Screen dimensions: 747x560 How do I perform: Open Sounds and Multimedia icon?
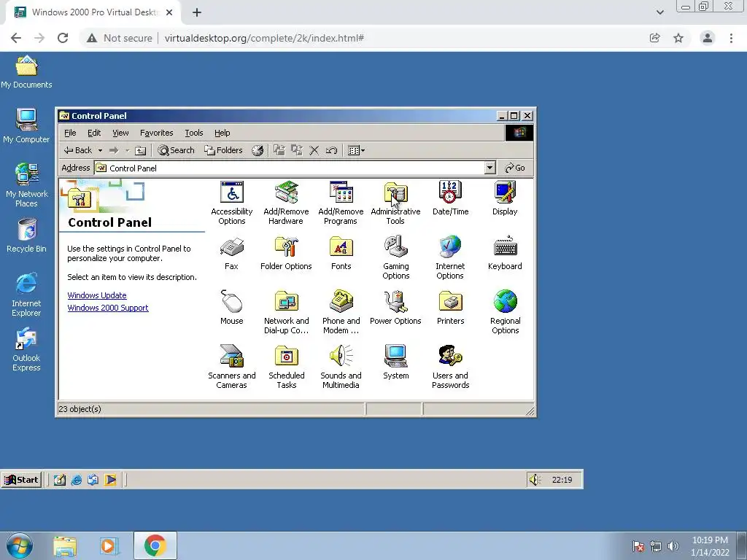pyautogui.click(x=341, y=367)
